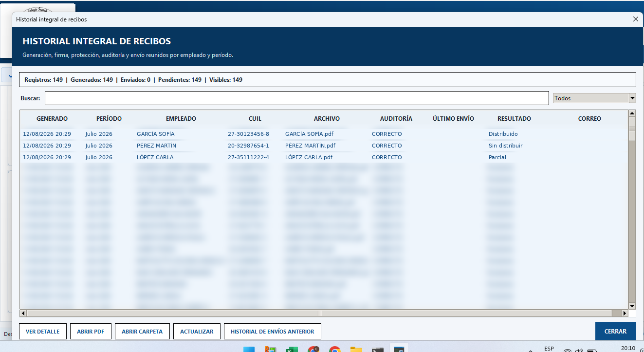Close the Historial integral de recibos window

click(x=635, y=19)
